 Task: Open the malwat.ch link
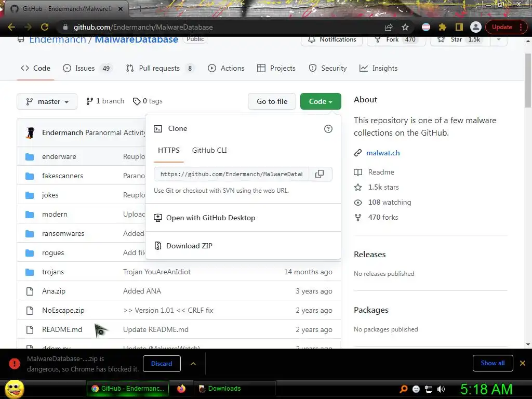point(383,153)
